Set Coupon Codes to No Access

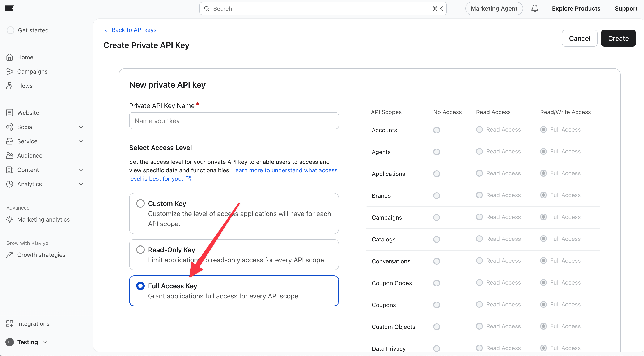436,283
